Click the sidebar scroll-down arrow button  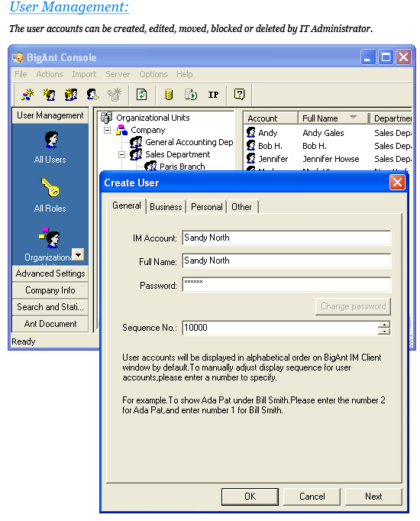pos(79,254)
